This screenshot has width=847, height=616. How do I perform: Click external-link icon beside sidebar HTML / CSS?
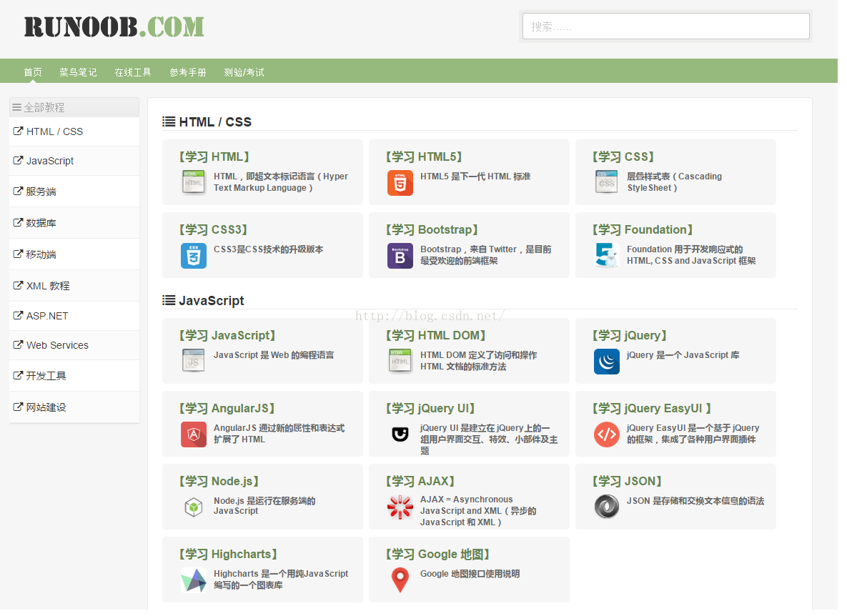tap(19, 132)
